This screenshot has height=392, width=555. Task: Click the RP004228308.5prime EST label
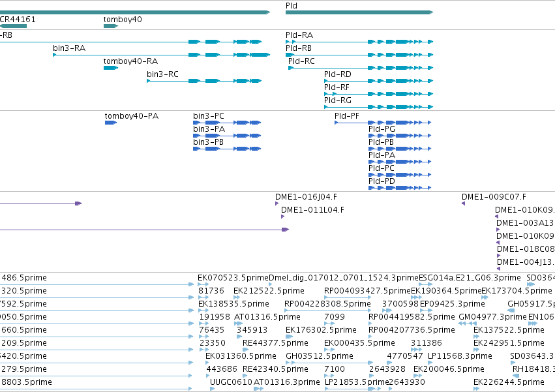tap(327, 304)
